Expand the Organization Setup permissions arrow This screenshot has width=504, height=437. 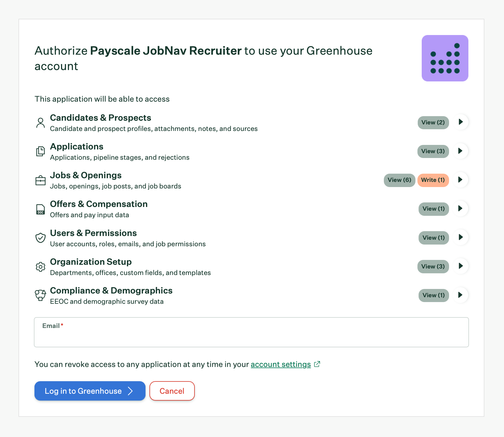click(x=460, y=266)
